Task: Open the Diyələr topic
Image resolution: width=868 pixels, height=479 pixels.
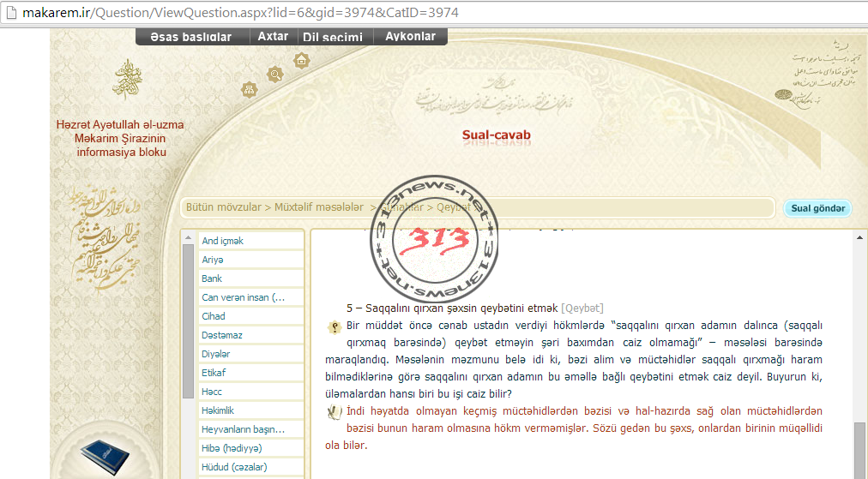Action: coord(251,353)
